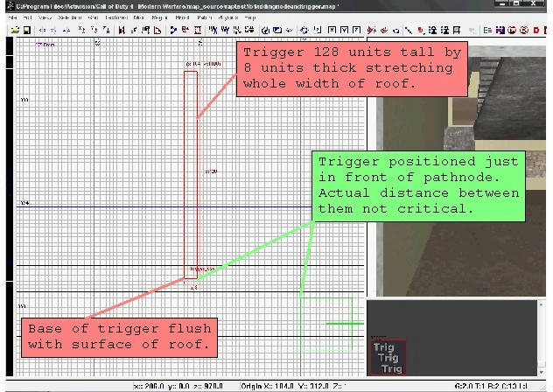The image size is (553, 392).
Task: Click the Open map file icon
Action: [15, 30]
